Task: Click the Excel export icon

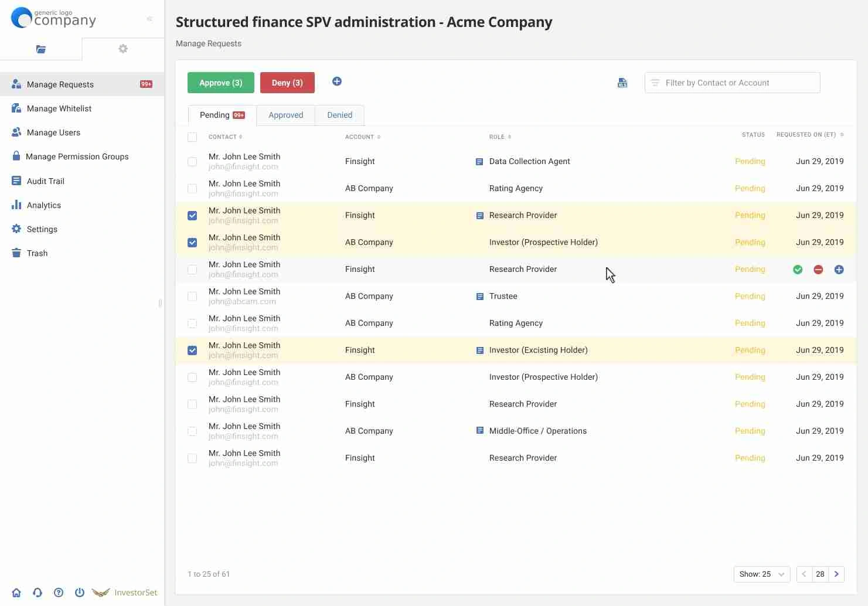Action: coord(622,83)
